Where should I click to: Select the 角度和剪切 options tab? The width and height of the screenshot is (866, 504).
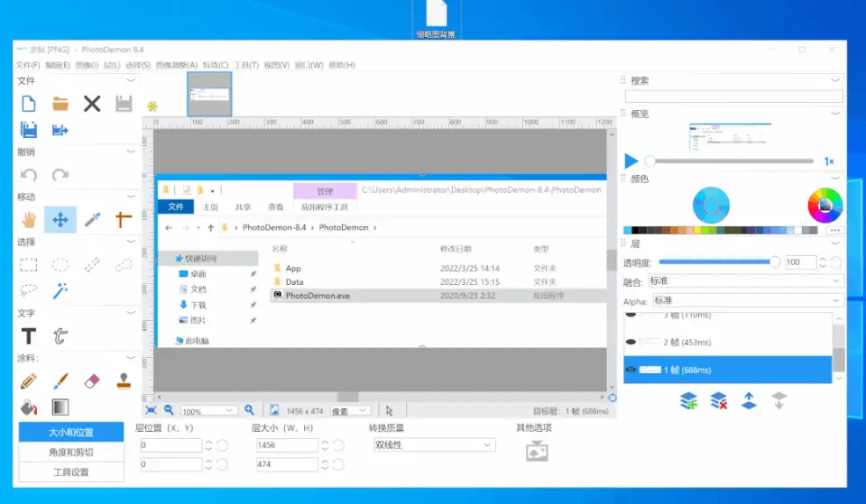click(x=71, y=452)
